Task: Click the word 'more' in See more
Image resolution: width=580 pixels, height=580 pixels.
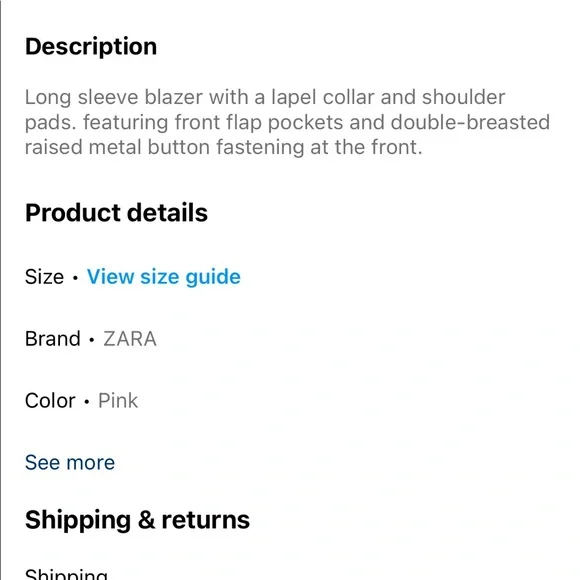Action: (91, 463)
